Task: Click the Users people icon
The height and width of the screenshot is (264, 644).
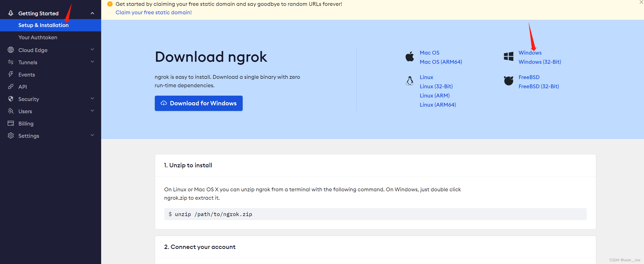Action: 11,111
